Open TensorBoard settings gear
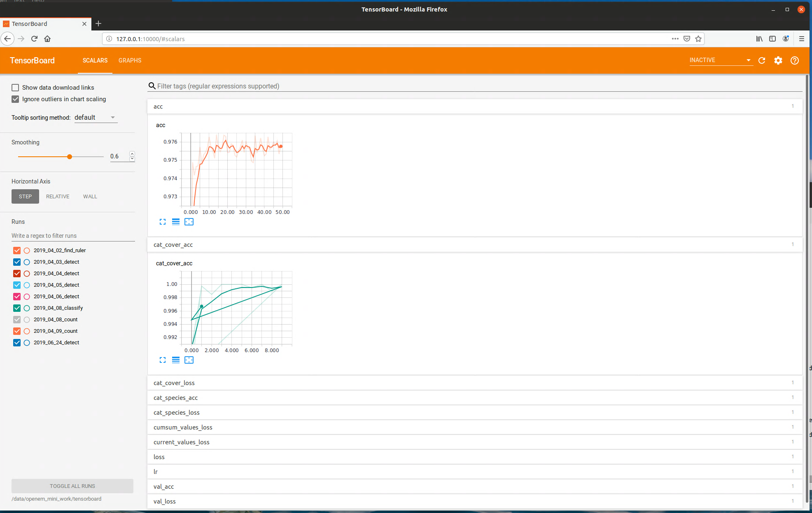The height and width of the screenshot is (513, 812). [x=778, y=60]
